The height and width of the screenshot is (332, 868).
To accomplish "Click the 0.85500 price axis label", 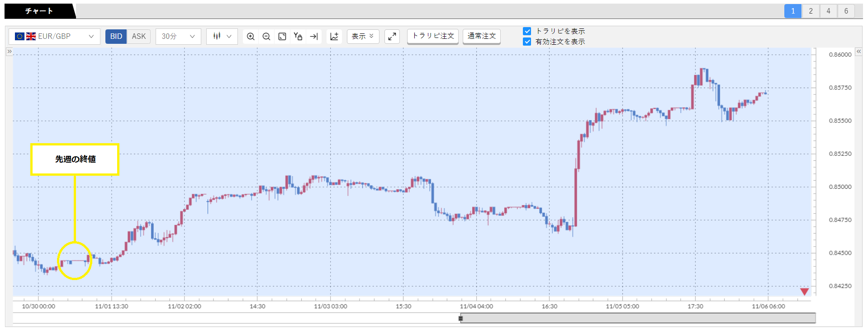I will 840,121.
